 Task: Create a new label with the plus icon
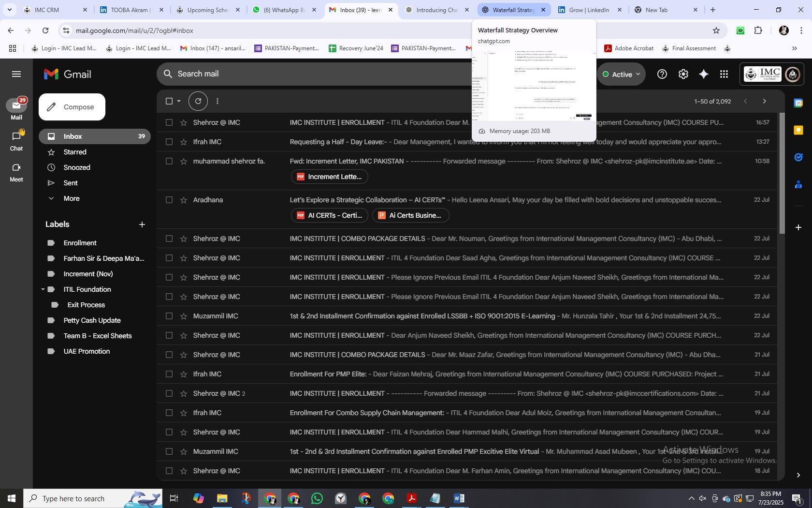point(142,224)
